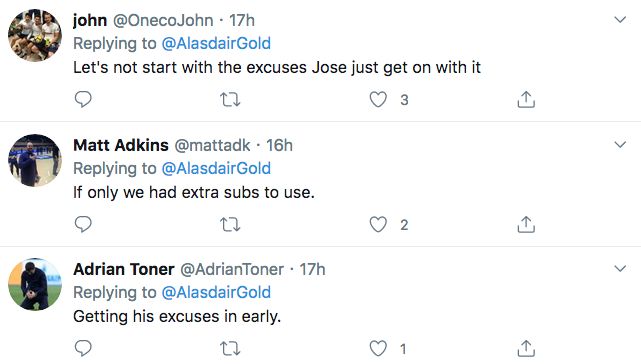Share Matt Adkins' tweet

click(x=526, y=224)
